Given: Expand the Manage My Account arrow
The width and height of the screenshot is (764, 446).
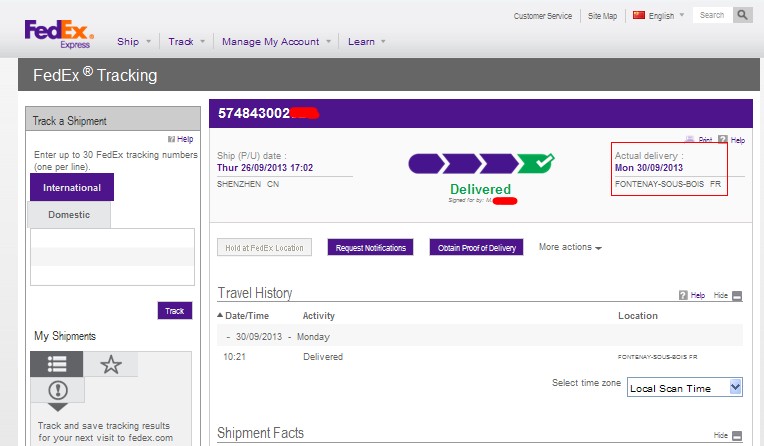Looking at the screenshot, I should (x=328, y=42).
